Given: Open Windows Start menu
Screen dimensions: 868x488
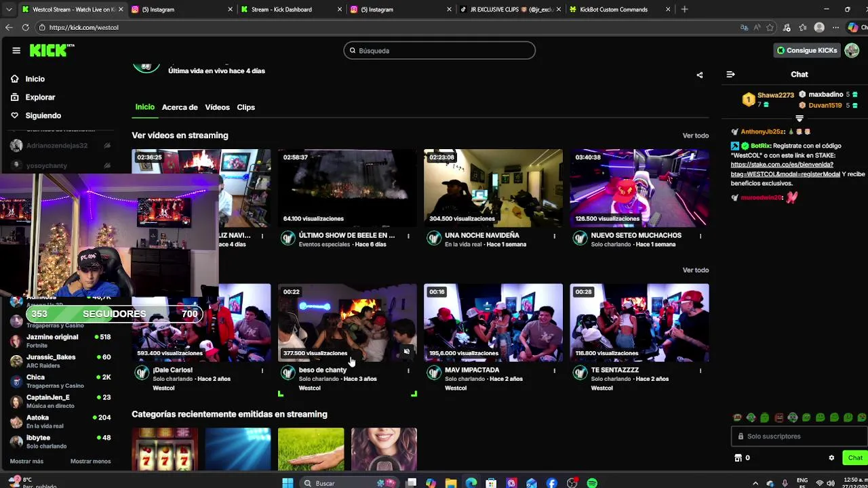Looking at the screenshot, I should pyautogui.click(x=288, y=483).
